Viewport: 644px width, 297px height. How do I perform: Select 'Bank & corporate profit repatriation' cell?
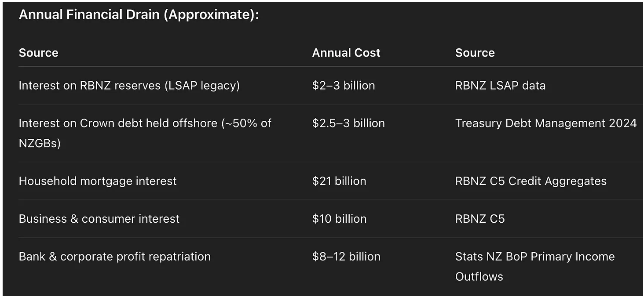[114, 257]
